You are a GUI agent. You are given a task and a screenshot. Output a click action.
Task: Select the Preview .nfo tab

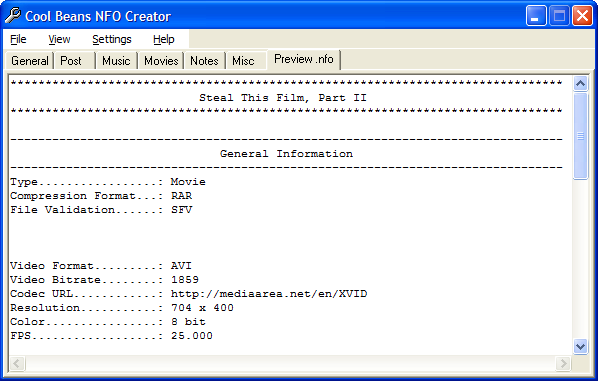point(304,59)
